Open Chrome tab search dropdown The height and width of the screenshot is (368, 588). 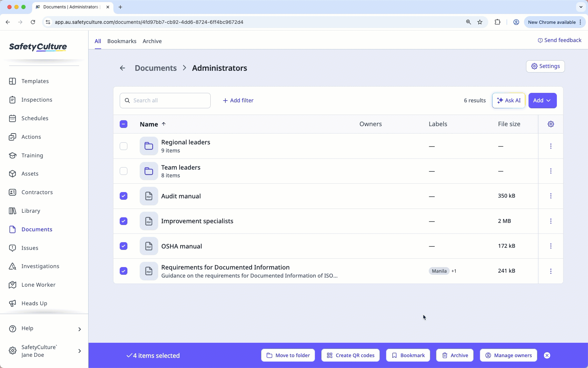[x=581, y=7]
